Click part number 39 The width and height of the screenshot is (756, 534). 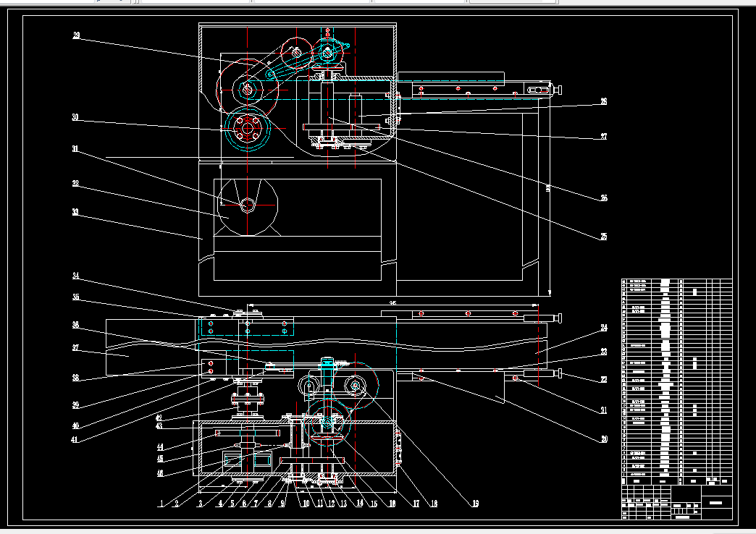pos(76,405)
